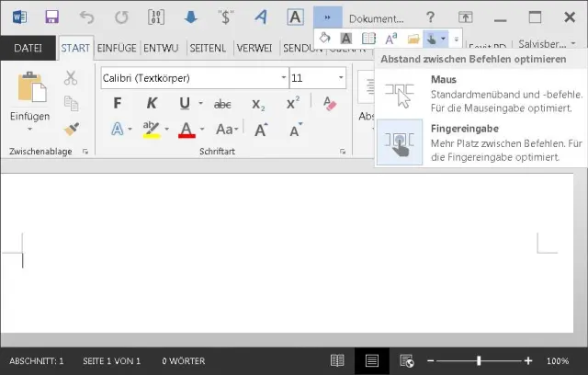Image resolution: width=588 pixels, height=375 pixels.
Task: Click the paint bucket shading icon
Action: [324, 39]
